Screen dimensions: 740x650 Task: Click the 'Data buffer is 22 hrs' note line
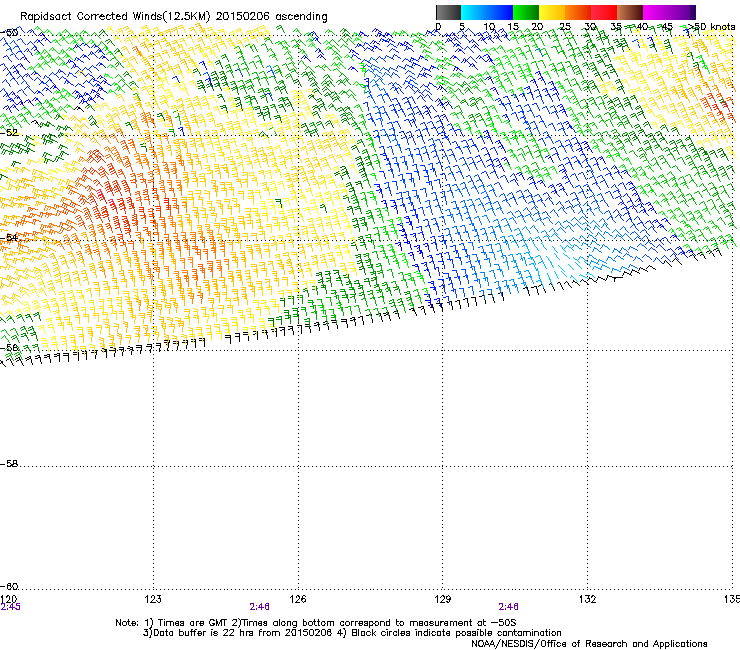tap(352, 633)
